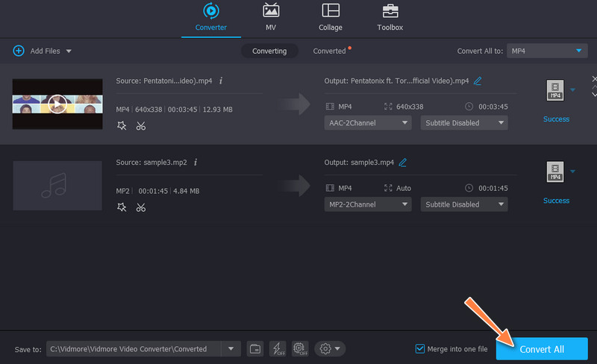Show source info for sample3.mp2
The height and width of the screenshot is (364, 597).
tap(195, 162)
